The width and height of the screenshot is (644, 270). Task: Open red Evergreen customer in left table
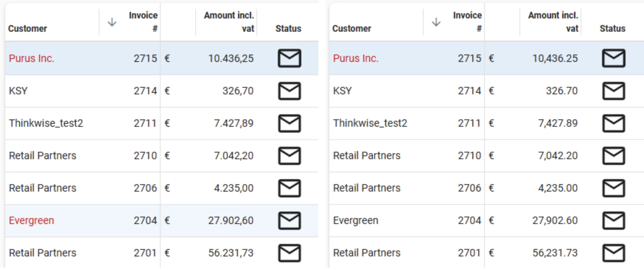tap(32, 220)
